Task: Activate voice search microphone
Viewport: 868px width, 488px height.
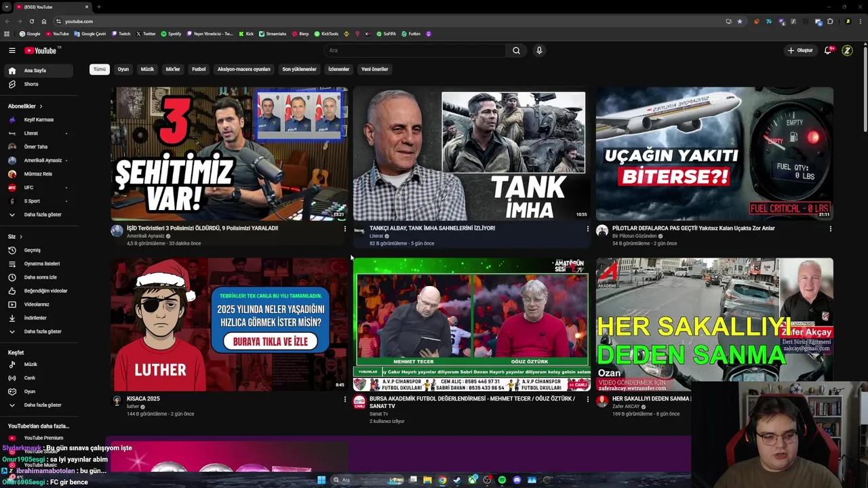Action: (x=539, y=50)
